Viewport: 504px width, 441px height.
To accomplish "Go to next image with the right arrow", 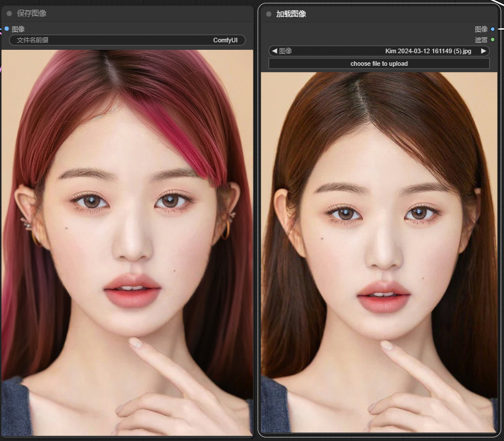I will point(483,51).
